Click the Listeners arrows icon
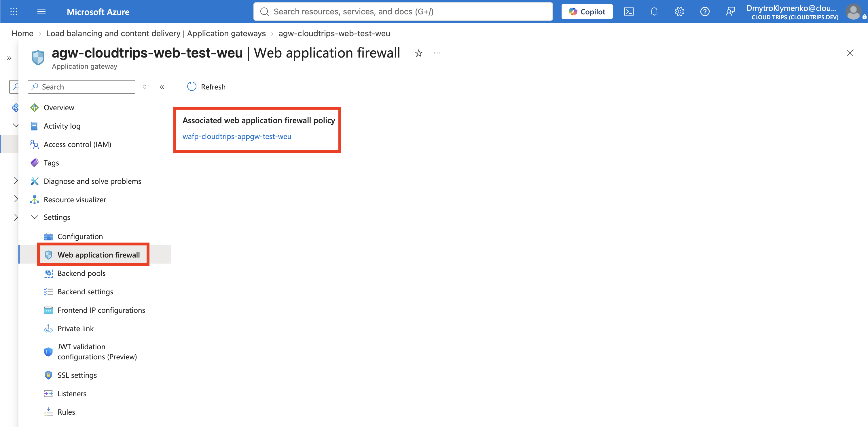The width and height of the screenshot is (868, 427). pos(48,393)
